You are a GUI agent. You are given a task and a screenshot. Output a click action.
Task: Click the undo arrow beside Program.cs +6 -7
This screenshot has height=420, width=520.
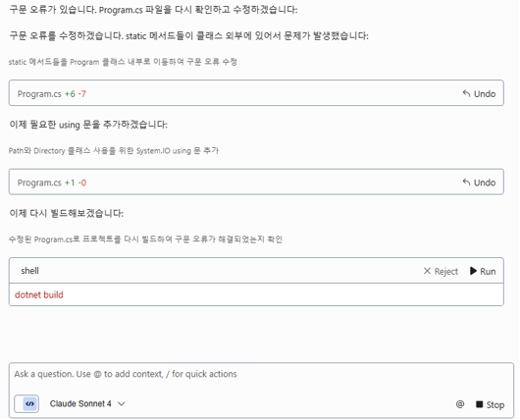[466, 94]
